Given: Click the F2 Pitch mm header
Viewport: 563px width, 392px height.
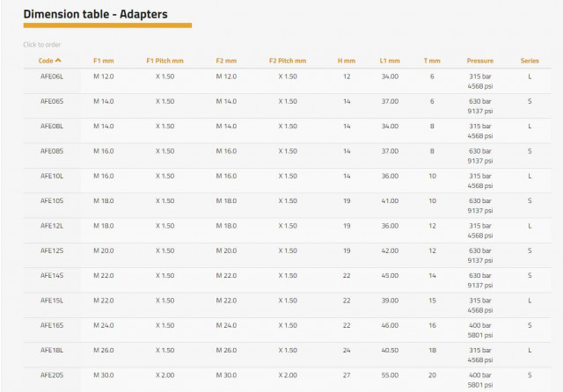Looking at the screenshot, I should (288, 61).
